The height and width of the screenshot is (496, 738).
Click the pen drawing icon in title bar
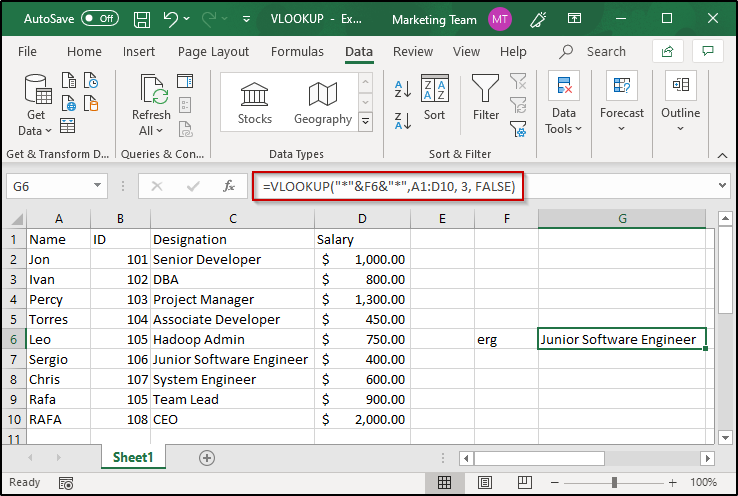click(x=538, y=19)
